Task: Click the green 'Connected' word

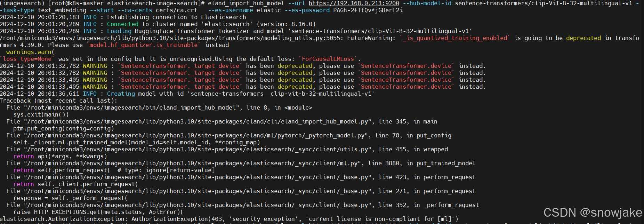Action: (x=123, y=24)
